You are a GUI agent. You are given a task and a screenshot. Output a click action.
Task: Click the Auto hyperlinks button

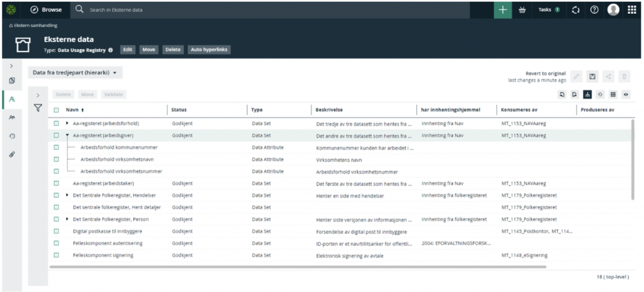[x=209, y=50]
